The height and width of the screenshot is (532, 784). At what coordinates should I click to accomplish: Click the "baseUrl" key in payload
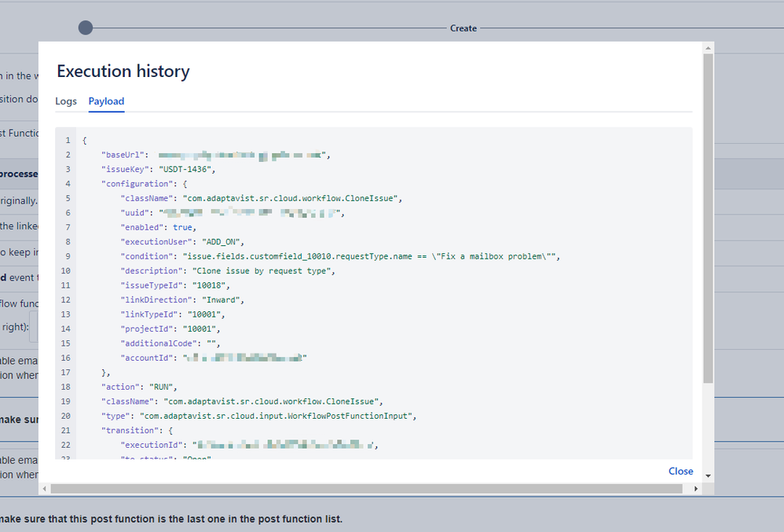[123, 155]
